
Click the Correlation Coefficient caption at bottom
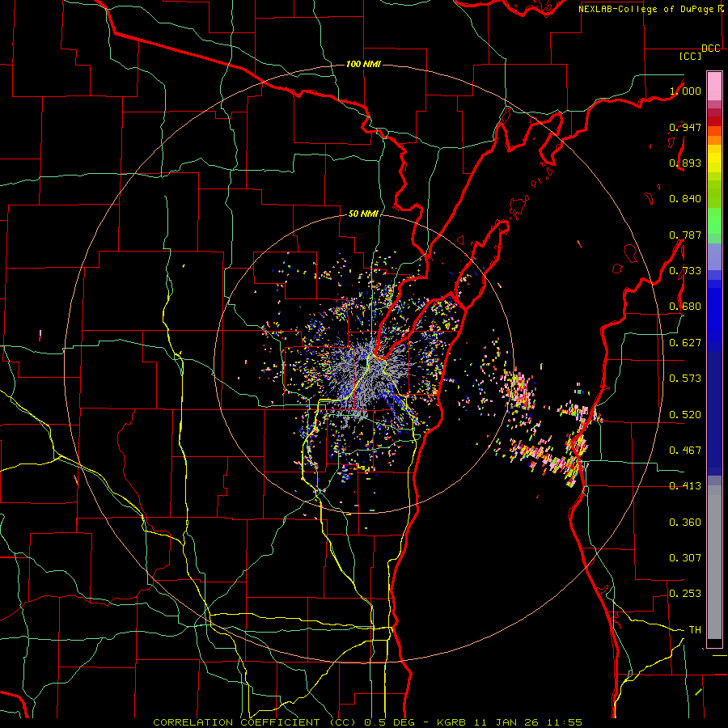pos(367,722)
